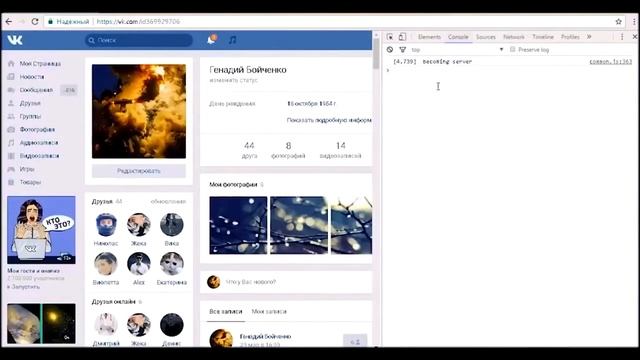The width and height of the screenshot is (640, 360).
Task: Open Аудиозаписи in sidebar
Action: pyautogui.click(x=39, y=143)
